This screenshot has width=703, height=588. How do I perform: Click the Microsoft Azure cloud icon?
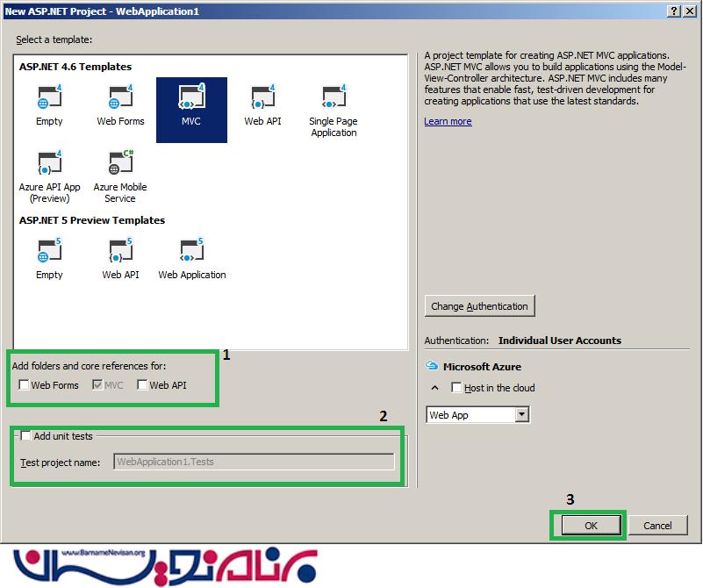(x=431, y=366)
